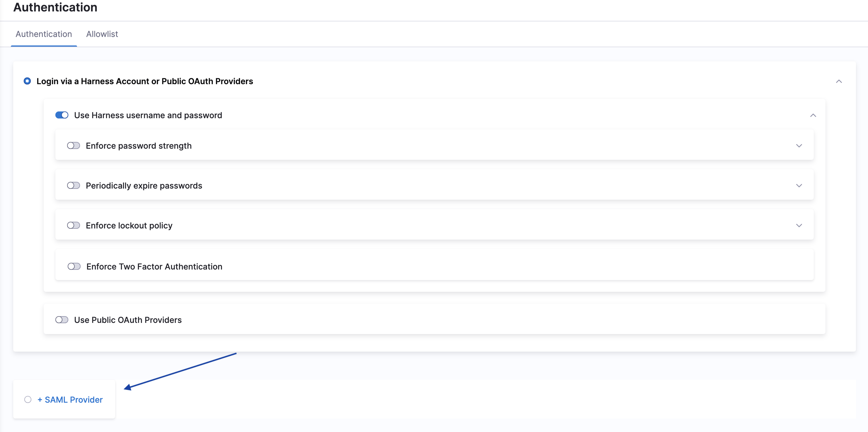
Task: Enable Use Public OAuth Providers toggle
Action: pos(62,320)
